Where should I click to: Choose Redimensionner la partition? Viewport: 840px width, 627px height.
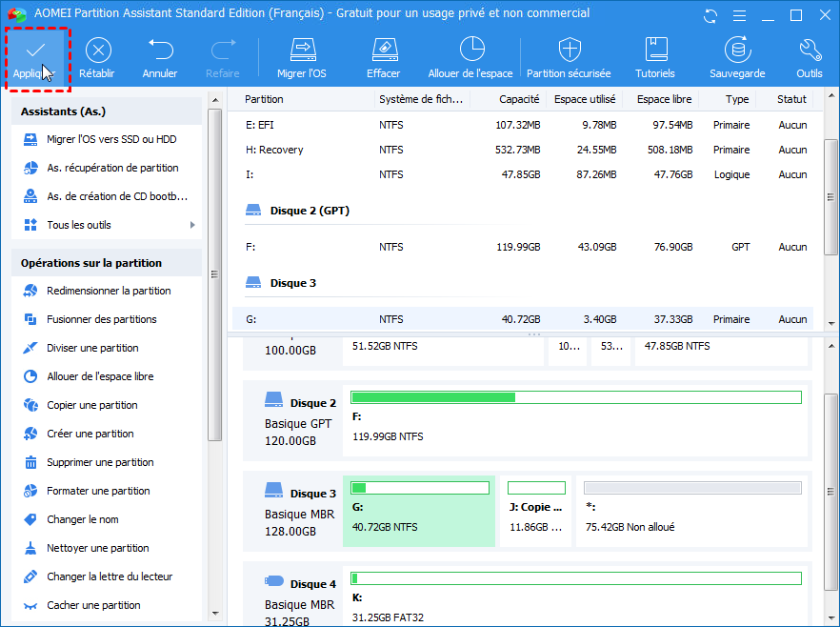pos(109,291)
